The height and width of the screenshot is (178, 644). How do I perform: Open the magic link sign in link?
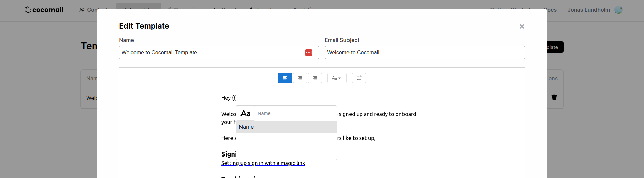pos(263,163)
